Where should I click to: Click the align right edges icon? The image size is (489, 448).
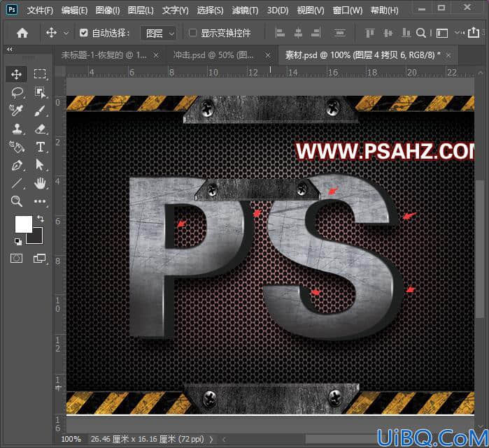[x=316, y=33]
